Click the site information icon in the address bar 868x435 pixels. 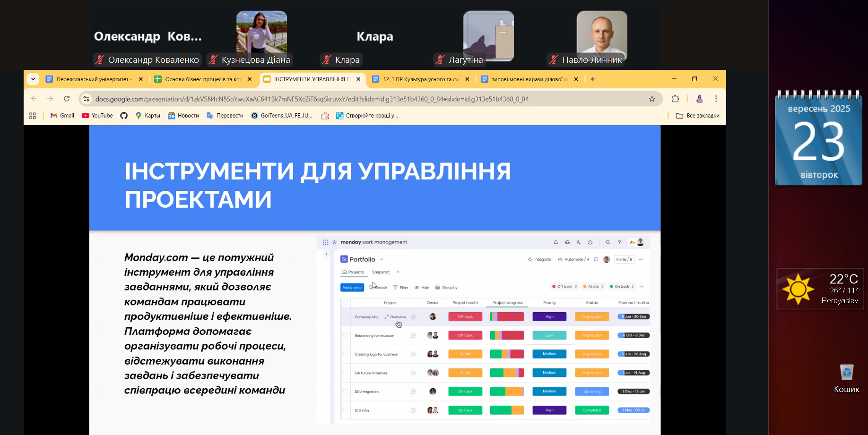tap(86, 99)
